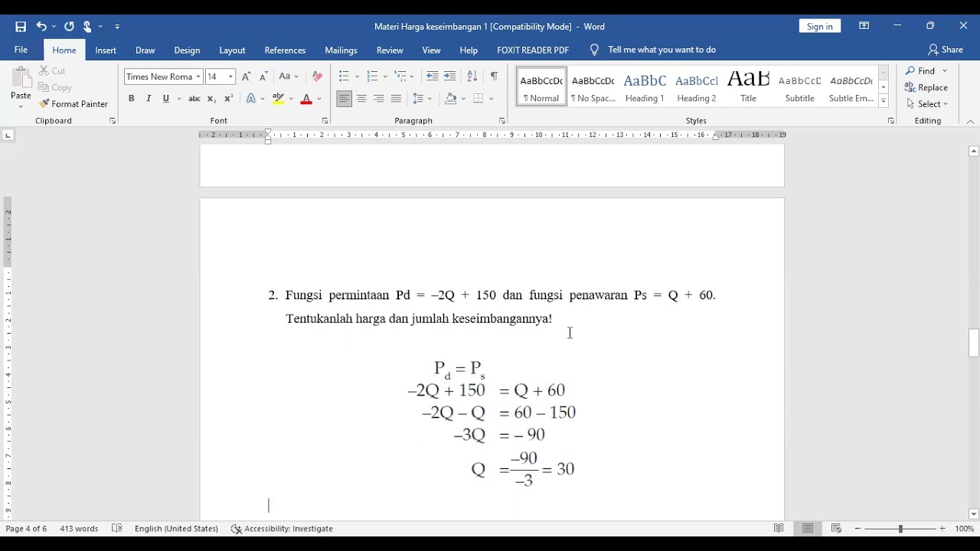Open the Change Case dropdown

coord(288,77)
